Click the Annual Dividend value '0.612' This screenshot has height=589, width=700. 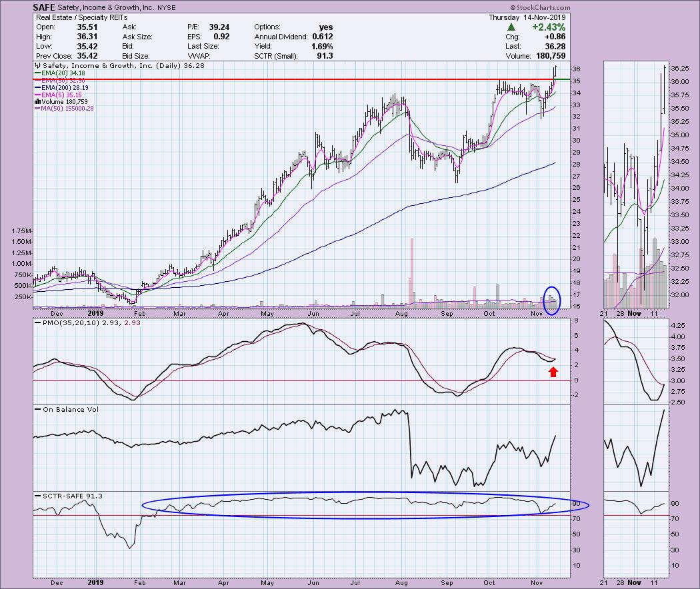(322, 37)
